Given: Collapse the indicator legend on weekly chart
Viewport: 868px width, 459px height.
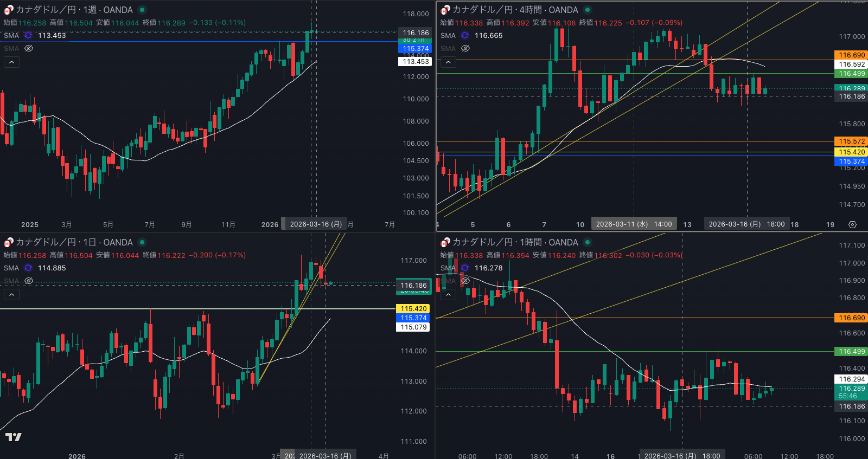Looking at the screenshot, I should point(11,62).
